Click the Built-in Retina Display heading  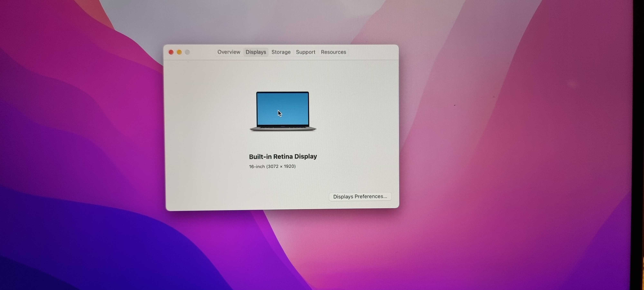click(x=283, y=157)
